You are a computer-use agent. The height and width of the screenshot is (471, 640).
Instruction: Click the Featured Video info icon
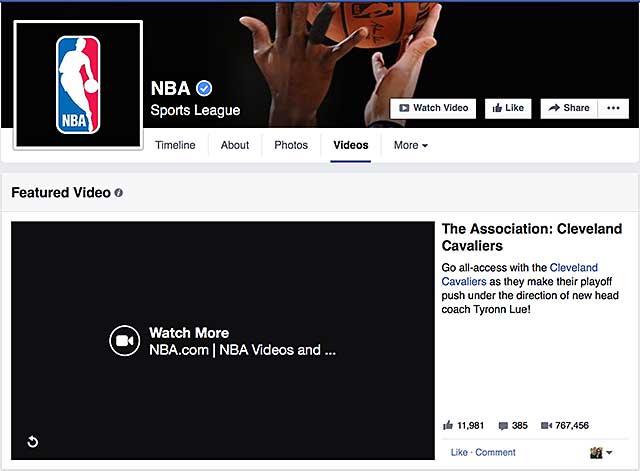[118, 193]
